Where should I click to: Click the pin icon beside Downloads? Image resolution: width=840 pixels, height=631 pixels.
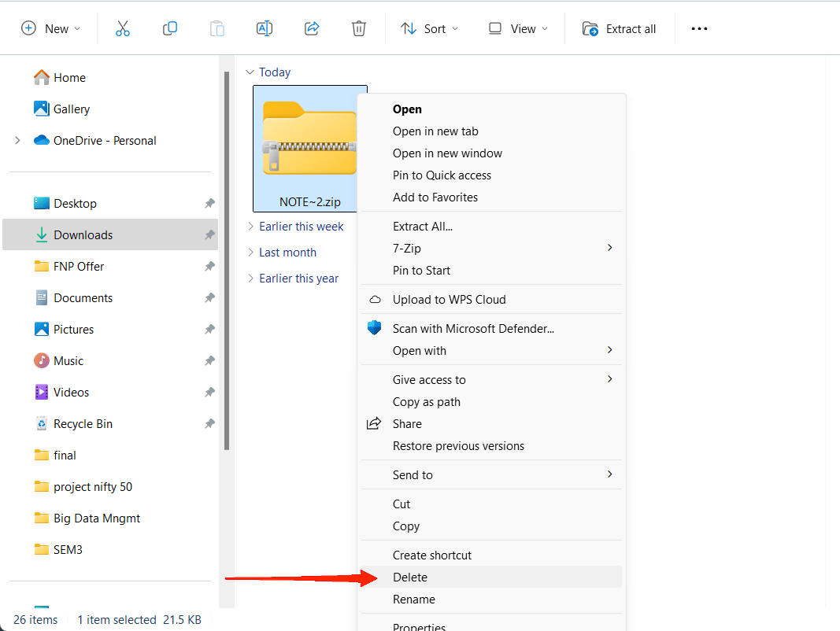coord(209,234)
